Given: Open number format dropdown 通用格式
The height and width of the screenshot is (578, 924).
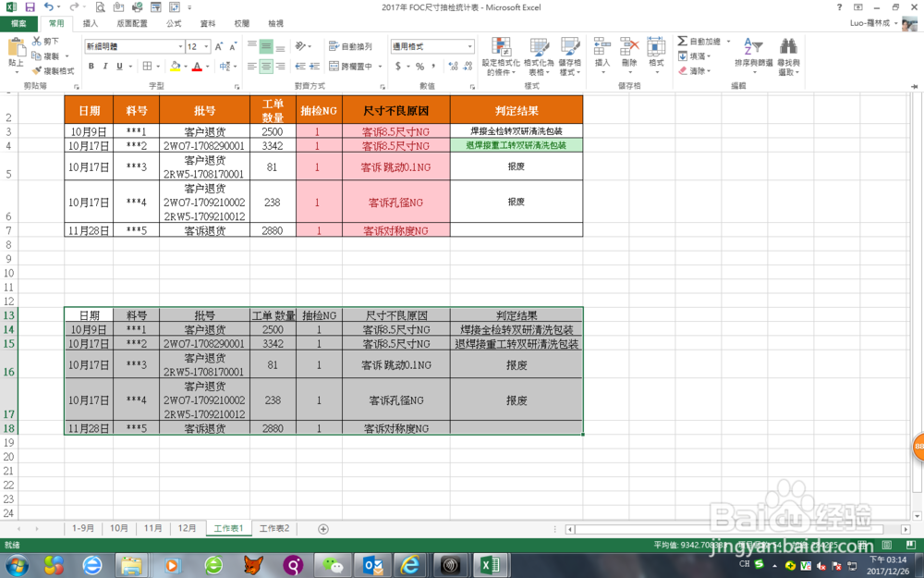Looking at the screenshot, I should (x=469, y=46).
